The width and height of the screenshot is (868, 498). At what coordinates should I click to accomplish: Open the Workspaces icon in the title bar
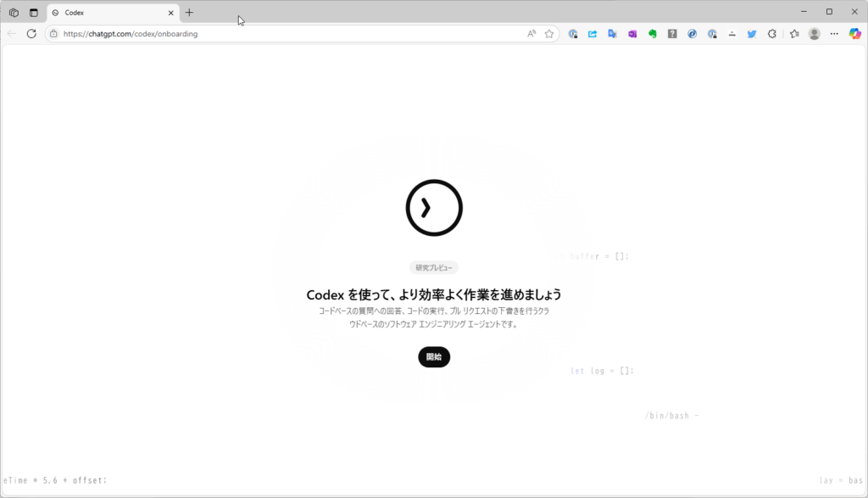click(14, 12)
